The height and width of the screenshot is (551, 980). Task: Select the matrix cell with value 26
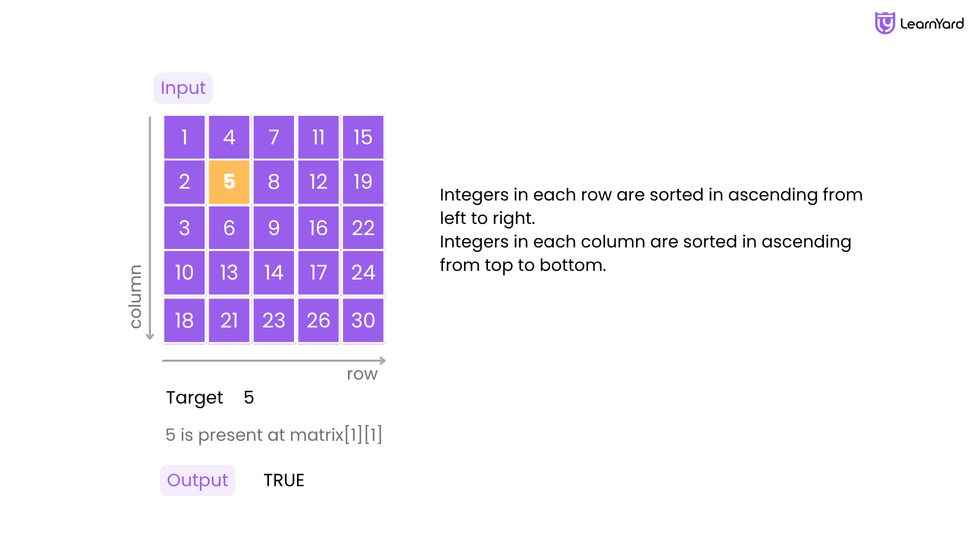click(318, 320)
